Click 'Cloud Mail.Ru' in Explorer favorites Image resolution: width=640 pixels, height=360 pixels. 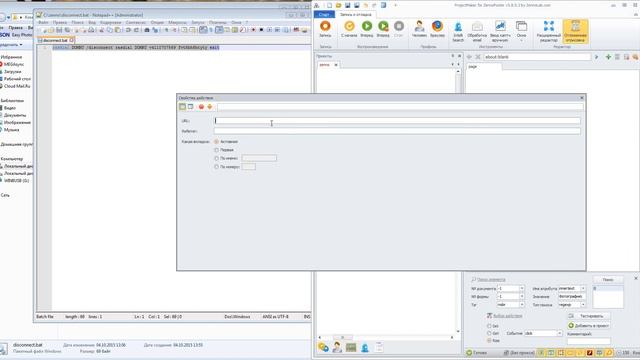(17, 86)
